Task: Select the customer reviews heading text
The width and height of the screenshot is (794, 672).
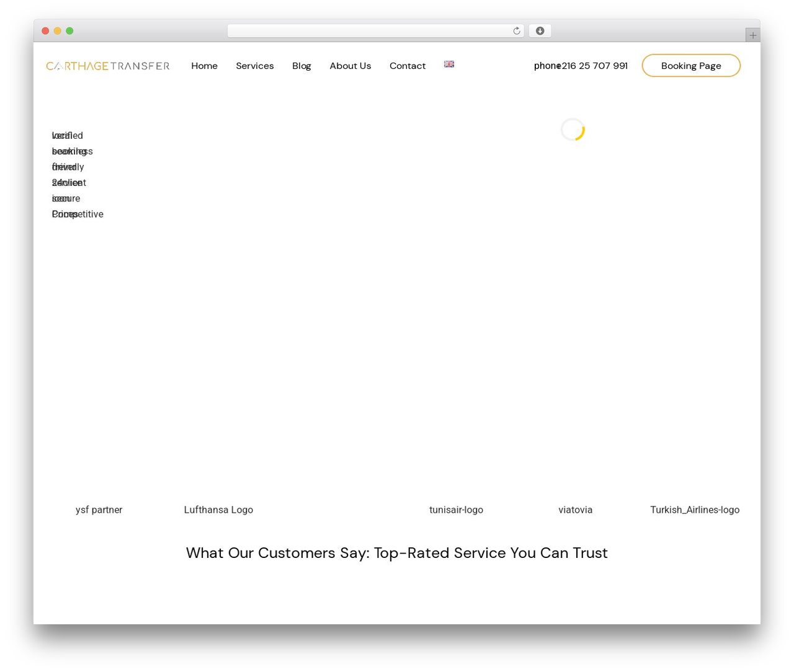Action: (x=397, y=553)
